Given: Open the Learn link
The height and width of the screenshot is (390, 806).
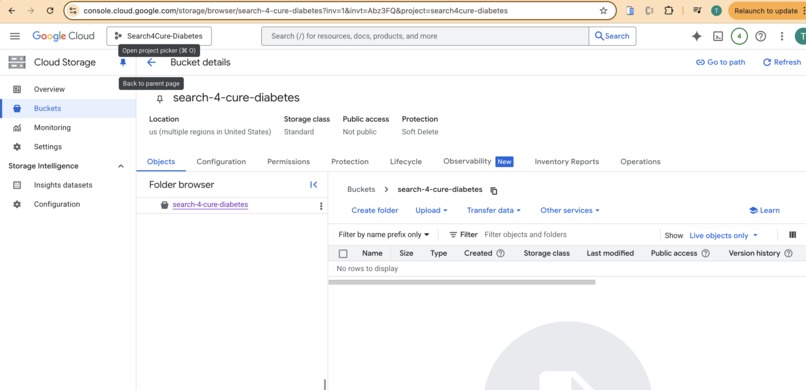Looking at the screenshot, I should 764,210.
